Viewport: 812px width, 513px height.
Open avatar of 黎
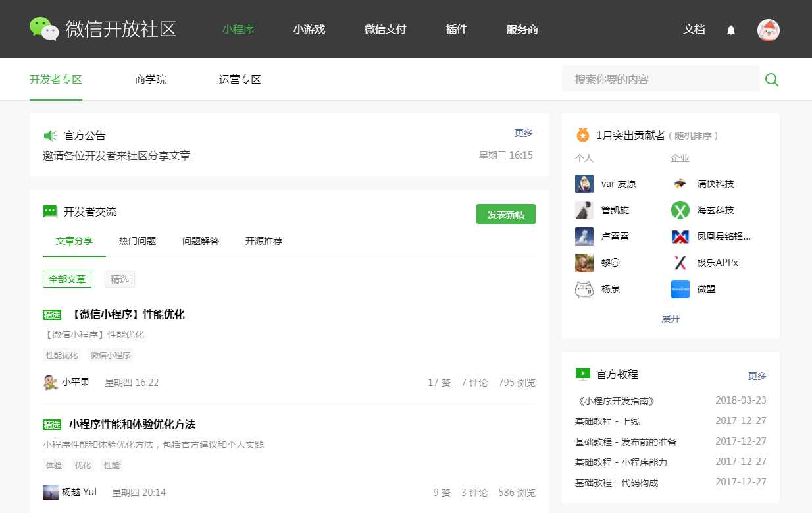coord(584,263)
